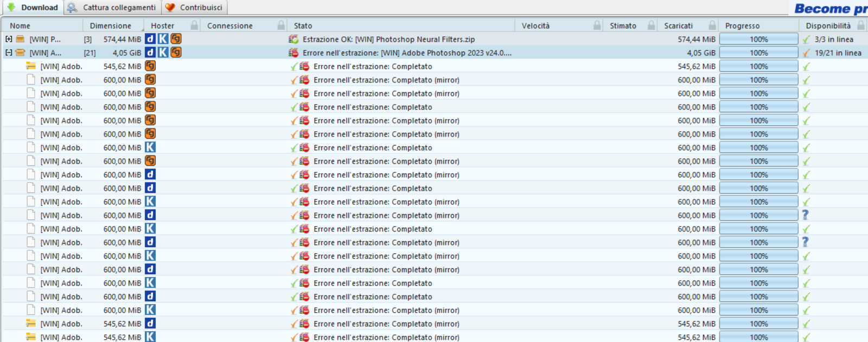Image resolution: width=868 pixels, height=342 pixels.
Task: Click 100% progress bar of [WIN] A... package
Action: [x=758, y=53]
